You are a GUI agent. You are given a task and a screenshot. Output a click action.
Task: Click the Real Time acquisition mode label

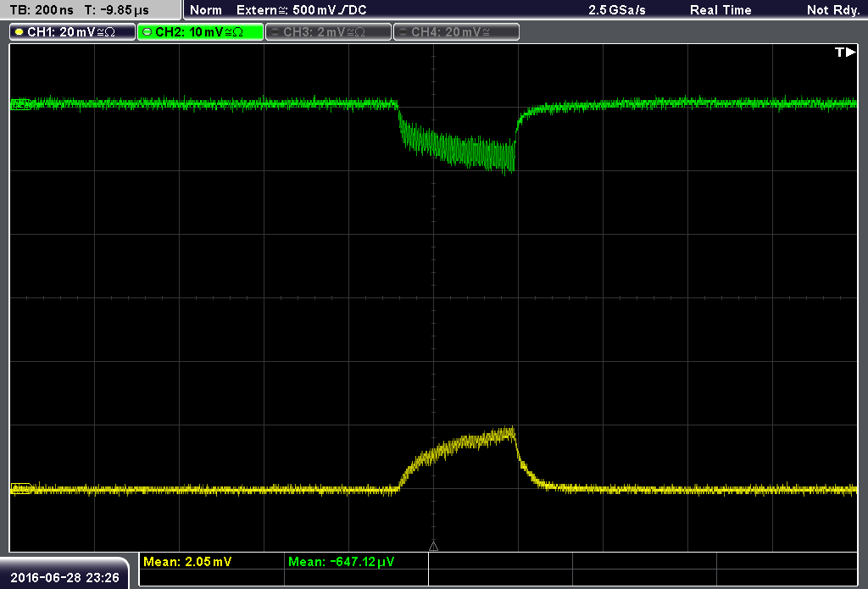(x=721, y=10)
